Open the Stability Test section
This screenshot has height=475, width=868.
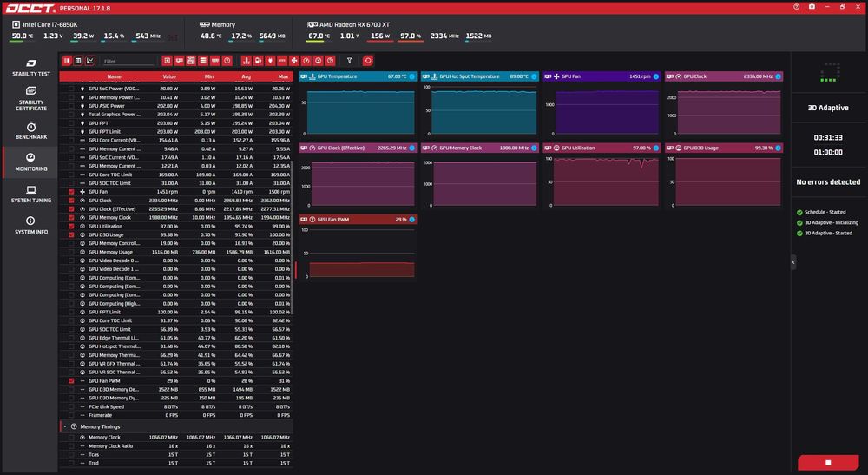coord(31,67)
